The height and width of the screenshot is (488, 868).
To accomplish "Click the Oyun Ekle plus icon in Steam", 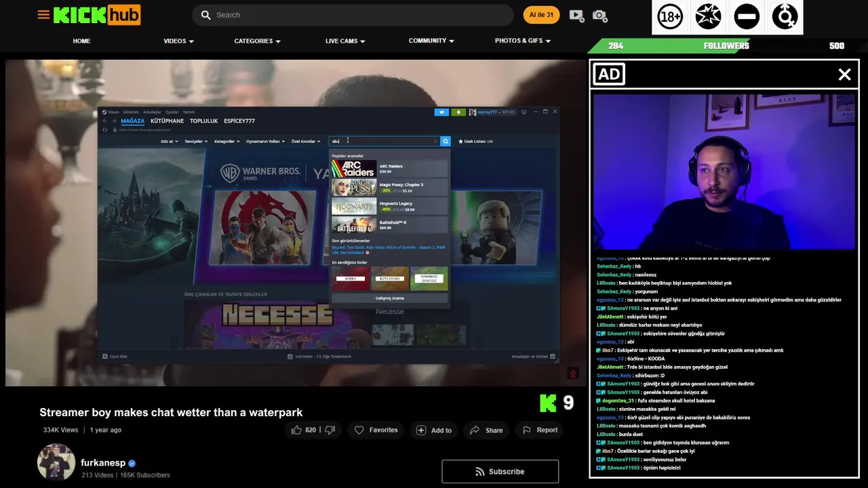I will click(105, 357).
